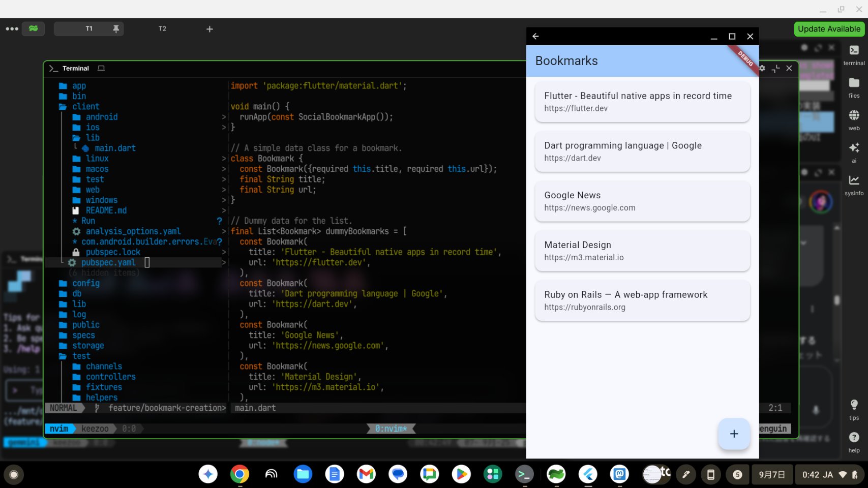The height and width of the screenshot is (488, 868).
Task: Open the Google News bookmark card
Action: click(x=642, y=201)
